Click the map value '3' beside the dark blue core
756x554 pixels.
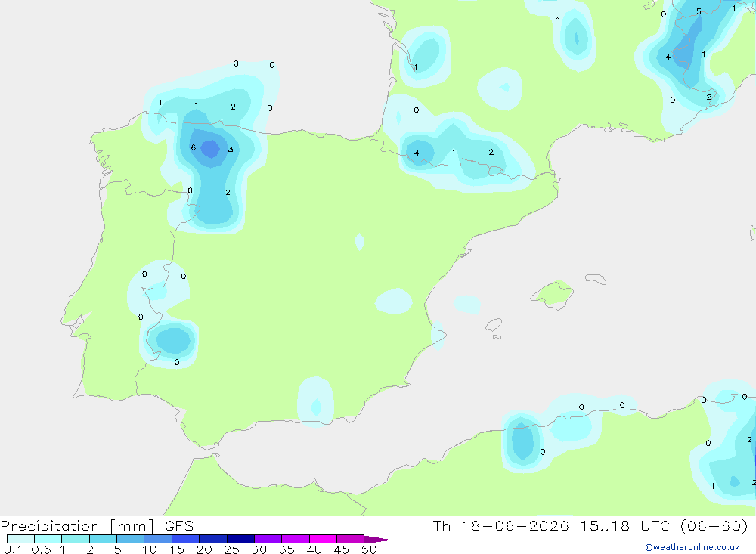pos(231,149)
